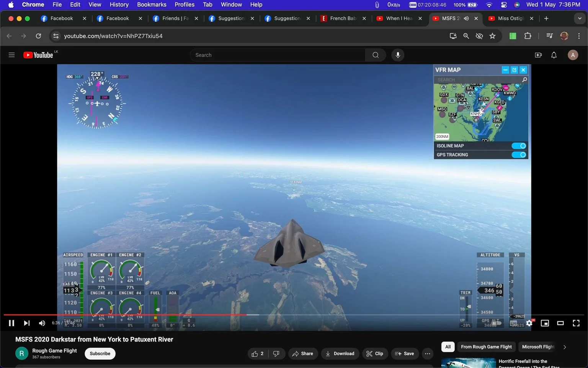The image size is (588, 368).
Task: Open YouTube notifications bell
Action: pyautogui.click(x=553, y=55)
